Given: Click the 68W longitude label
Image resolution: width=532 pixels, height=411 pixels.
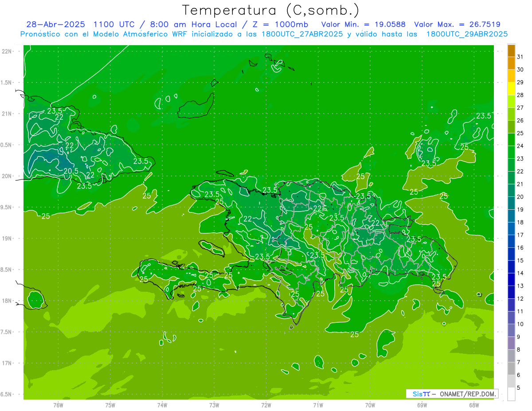Looking at the screenshot, I should (x=474, y=405).
